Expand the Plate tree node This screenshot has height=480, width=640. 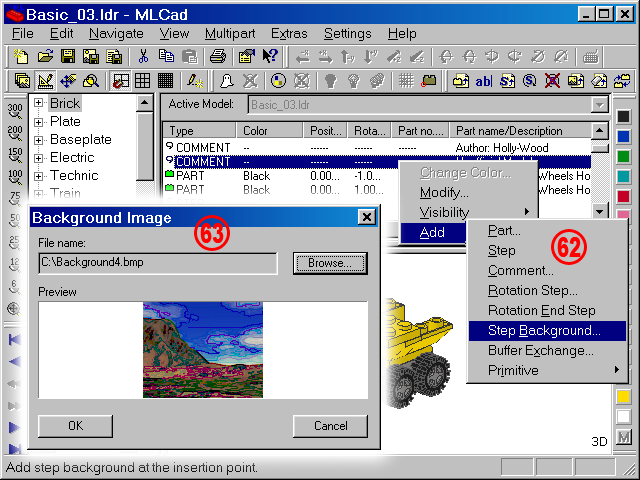tap(38, 122)
